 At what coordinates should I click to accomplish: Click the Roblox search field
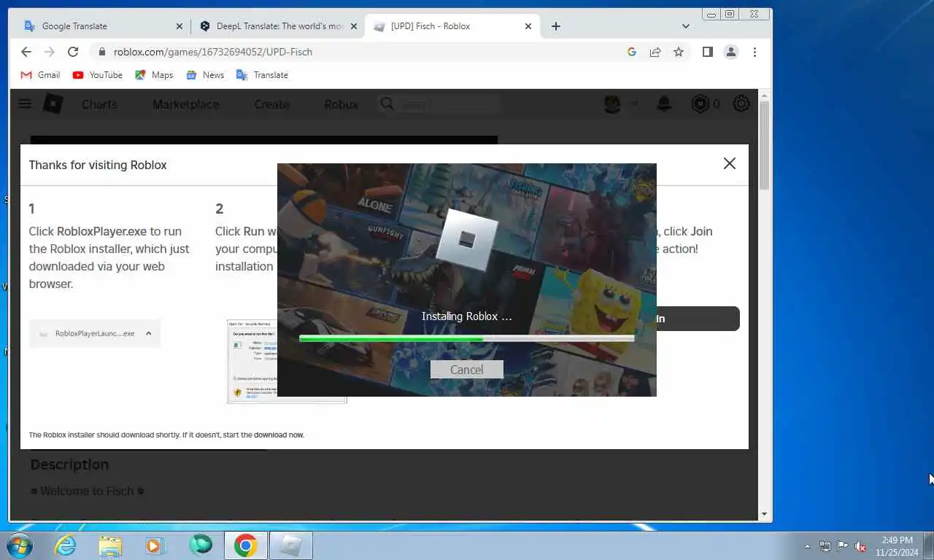pyautogui.click(x=439, y=104)
